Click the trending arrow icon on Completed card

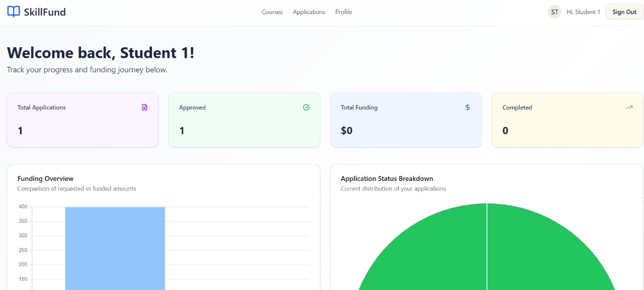coord(629,107)
